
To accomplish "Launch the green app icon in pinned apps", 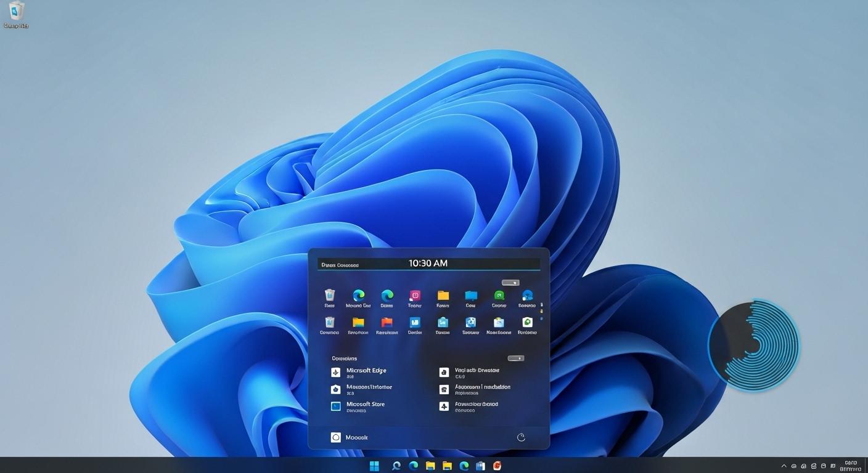I will point(499,296).
